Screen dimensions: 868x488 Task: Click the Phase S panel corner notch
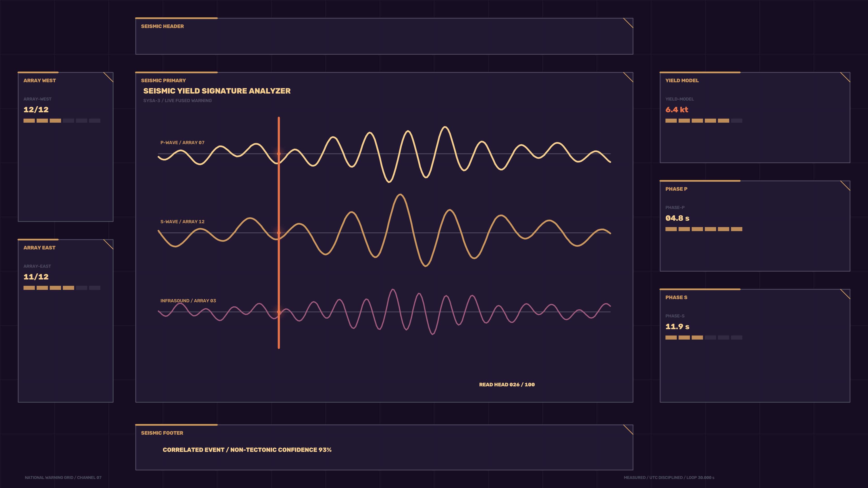pos(845,294)
